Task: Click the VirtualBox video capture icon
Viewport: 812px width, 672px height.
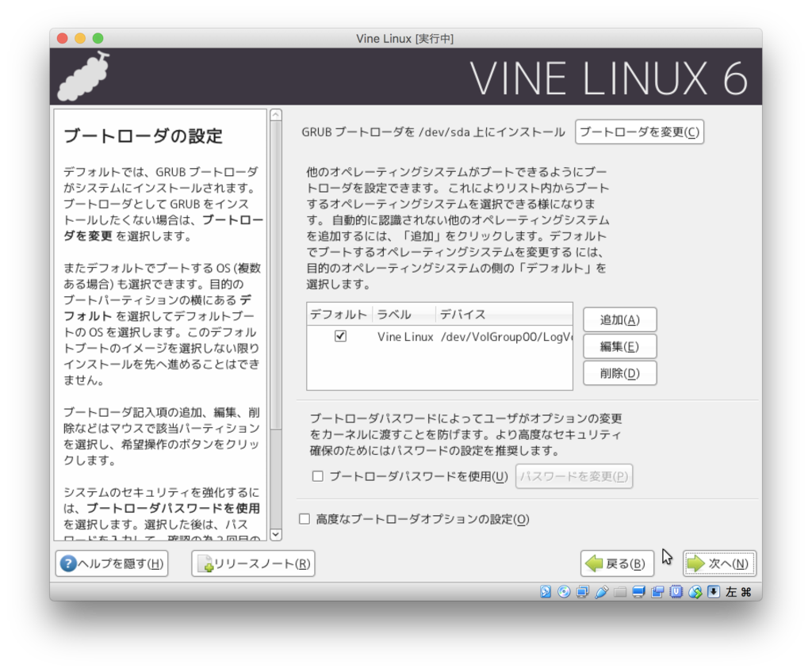Action: click(657, 592)
